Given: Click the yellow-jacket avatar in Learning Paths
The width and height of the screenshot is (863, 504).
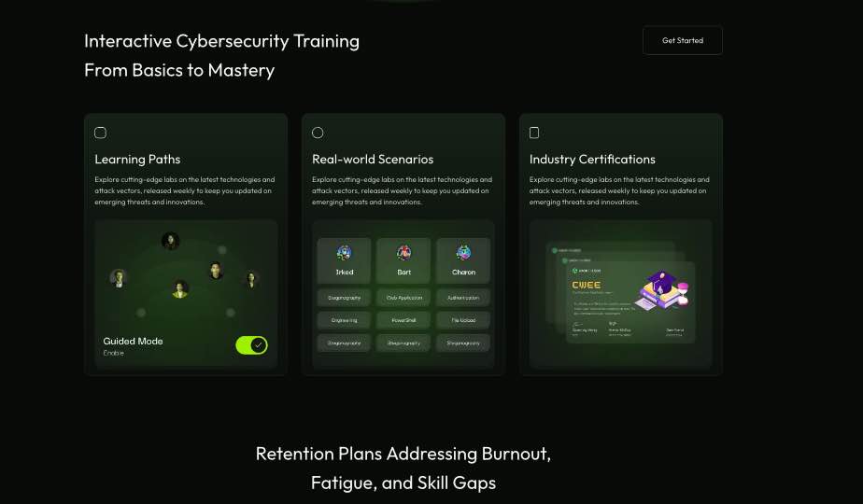Looking at the screenshot, I should [180, 288].
